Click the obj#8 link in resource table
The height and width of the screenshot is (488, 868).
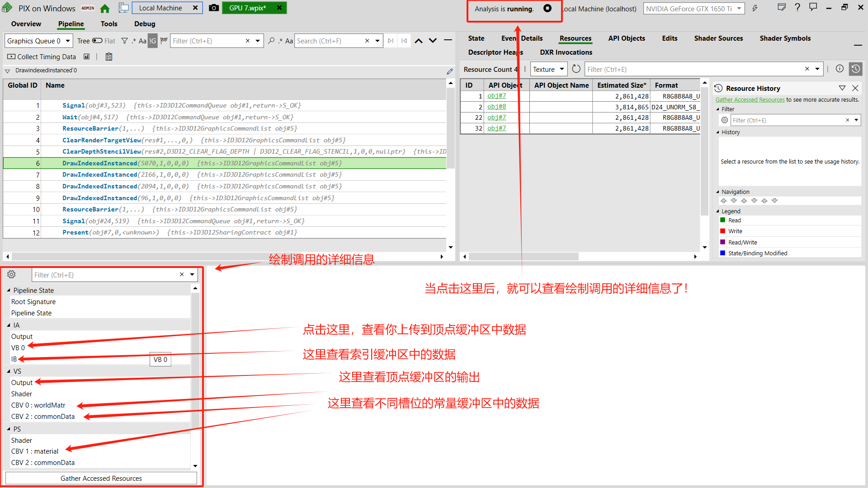496,106
